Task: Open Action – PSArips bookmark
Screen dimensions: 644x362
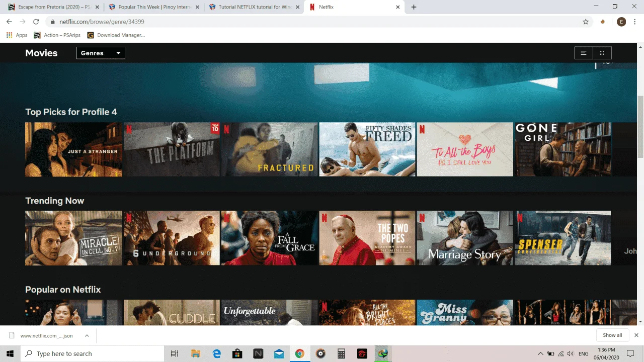Action: (x=57, y=35)
